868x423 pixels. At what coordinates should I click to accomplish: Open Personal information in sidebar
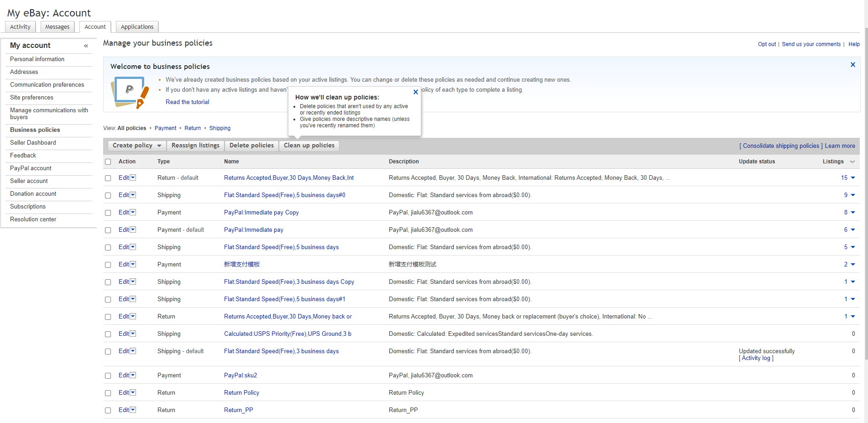(x=37, y=59)
